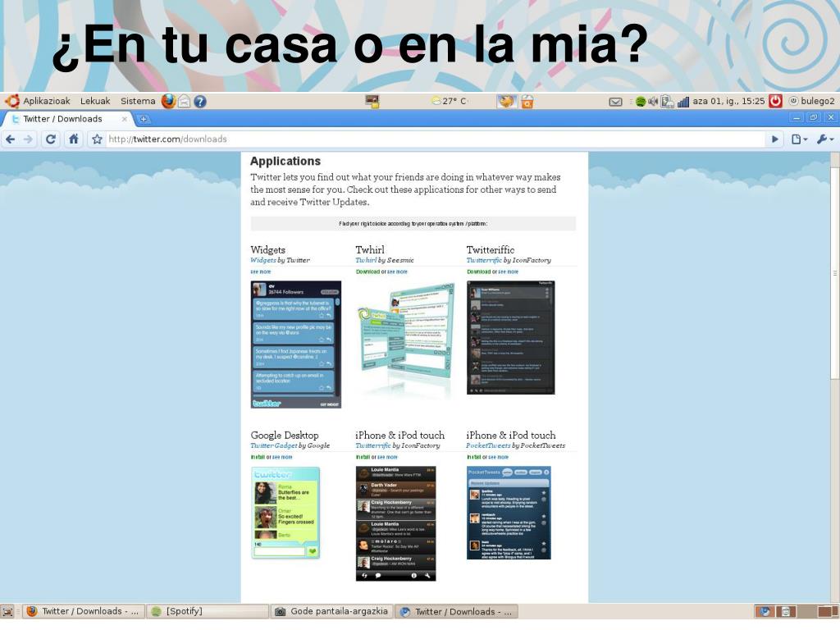Open the Twitterrific iPhone screenshot thumbnail

pyautogui.click(x=396, y=523)
